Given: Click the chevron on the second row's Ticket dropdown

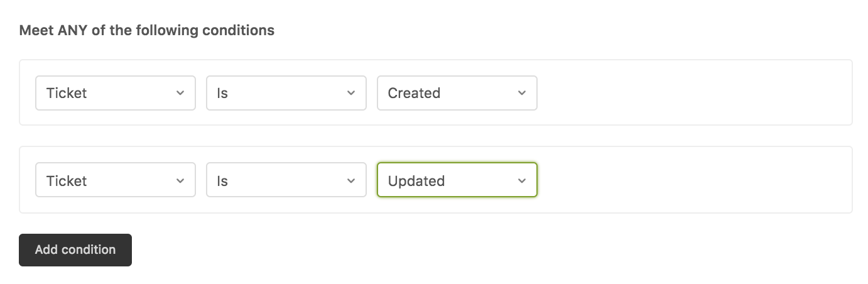Looking at the screenshot, I should (180, 181).
